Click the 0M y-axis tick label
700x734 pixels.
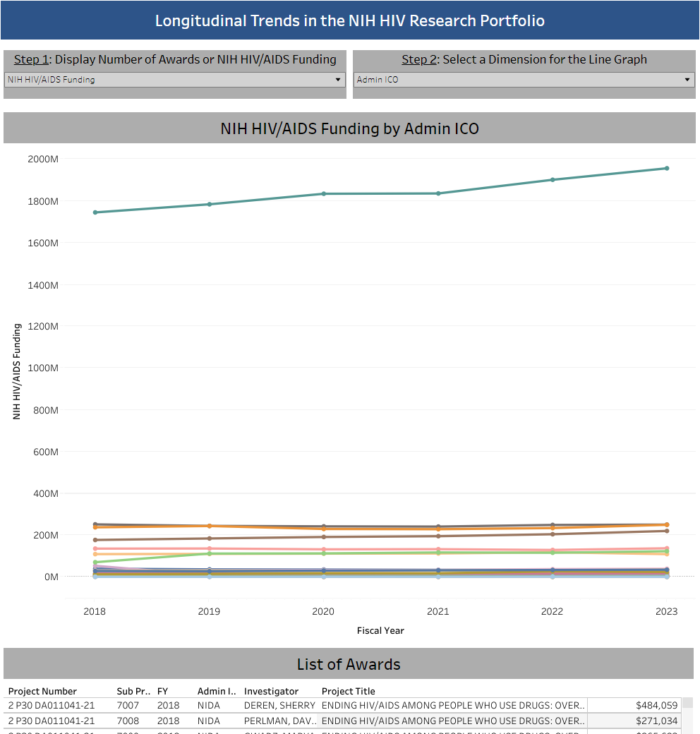point(52,577)
